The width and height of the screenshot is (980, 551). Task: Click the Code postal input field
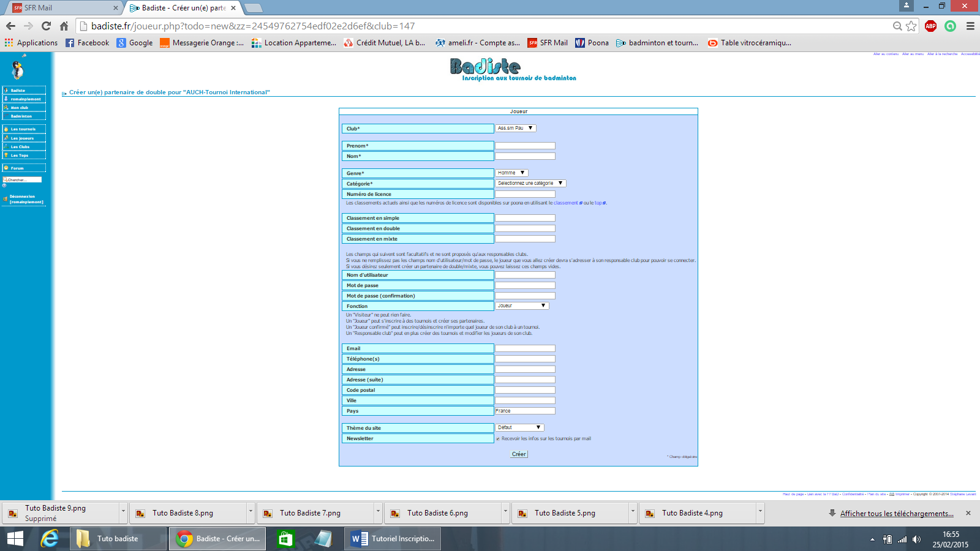[525, 390]
